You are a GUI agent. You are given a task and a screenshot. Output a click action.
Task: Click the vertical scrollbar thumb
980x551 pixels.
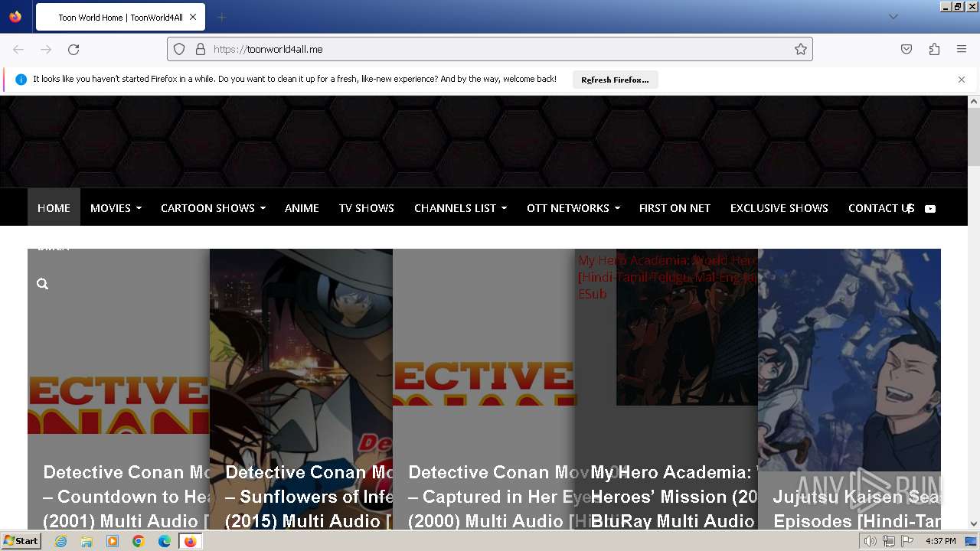click(974, 138)
